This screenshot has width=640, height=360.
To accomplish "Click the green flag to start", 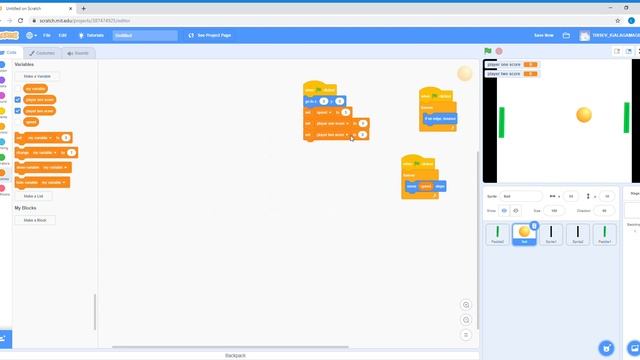I will click(x=488, y=51).
